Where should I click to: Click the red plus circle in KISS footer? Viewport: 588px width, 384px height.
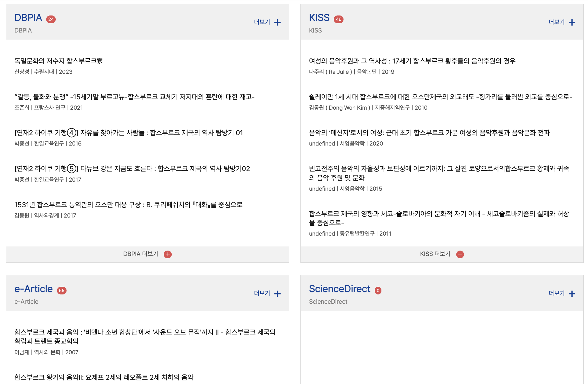(460, 254)
